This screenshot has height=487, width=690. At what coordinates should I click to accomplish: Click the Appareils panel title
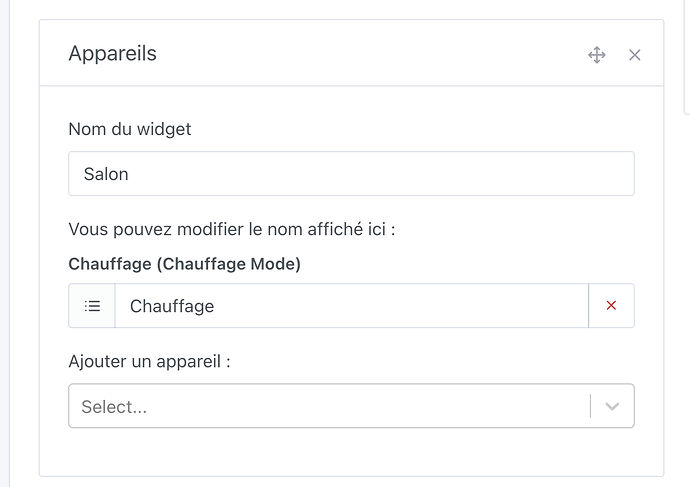pos(112,54)
